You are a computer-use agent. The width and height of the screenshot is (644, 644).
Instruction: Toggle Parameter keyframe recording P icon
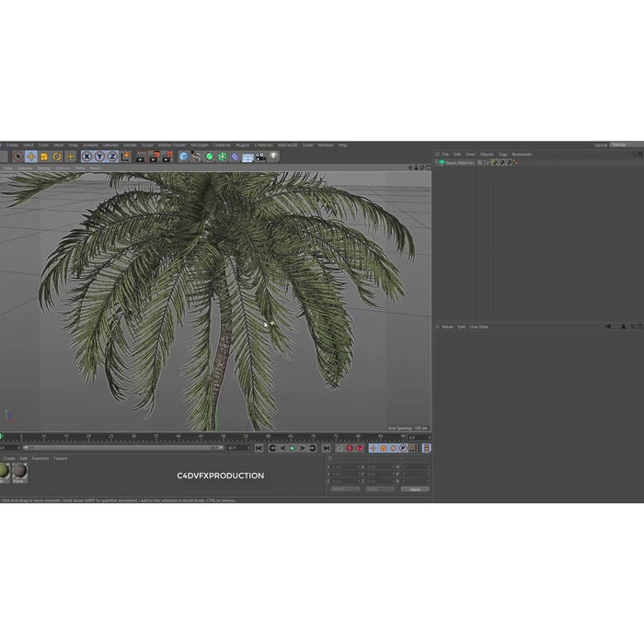tap(403, 448)
